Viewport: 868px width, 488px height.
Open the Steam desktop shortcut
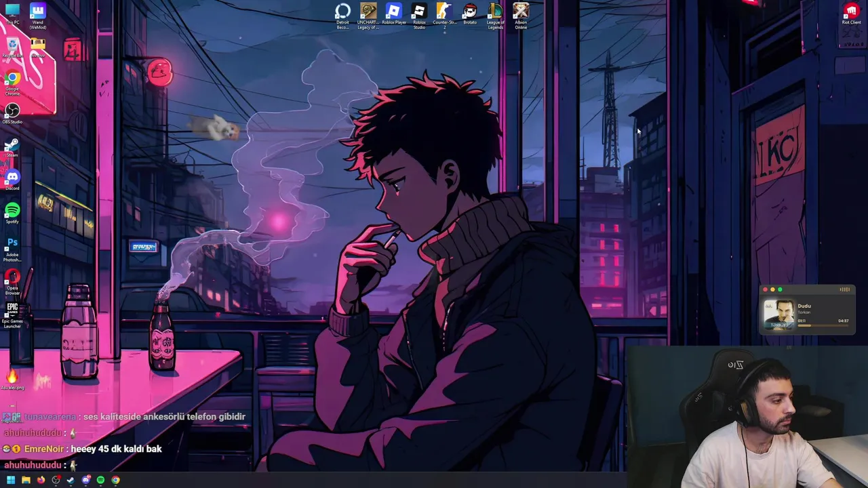[12, 147]
